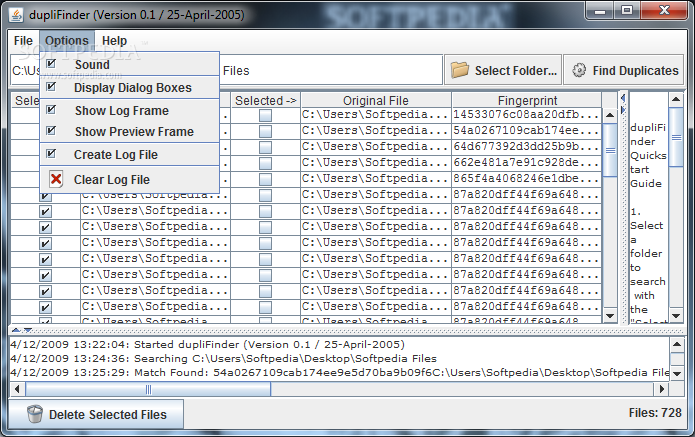Click fingerprint cell 14533076c08aa20dfb...

pos(527,115)
